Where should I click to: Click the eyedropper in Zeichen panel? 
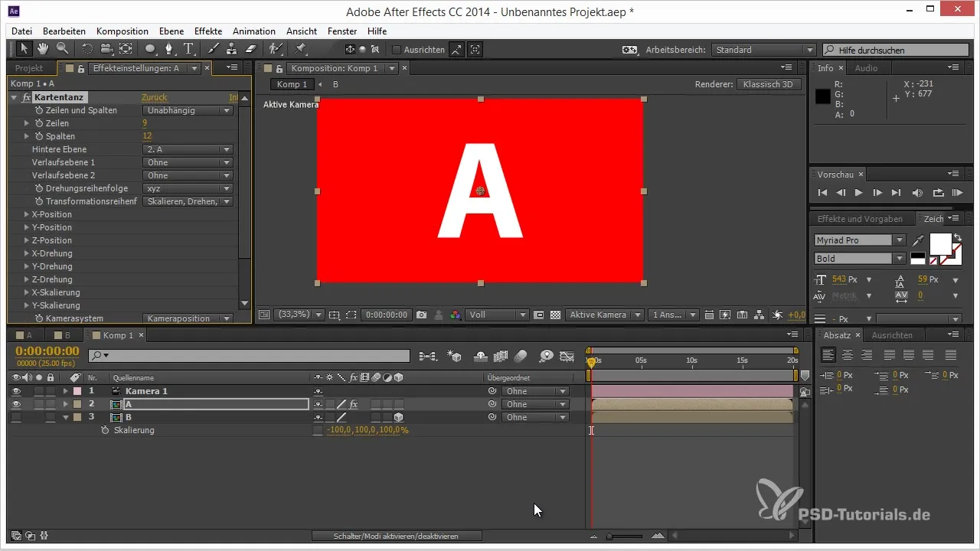pos(918,240)
